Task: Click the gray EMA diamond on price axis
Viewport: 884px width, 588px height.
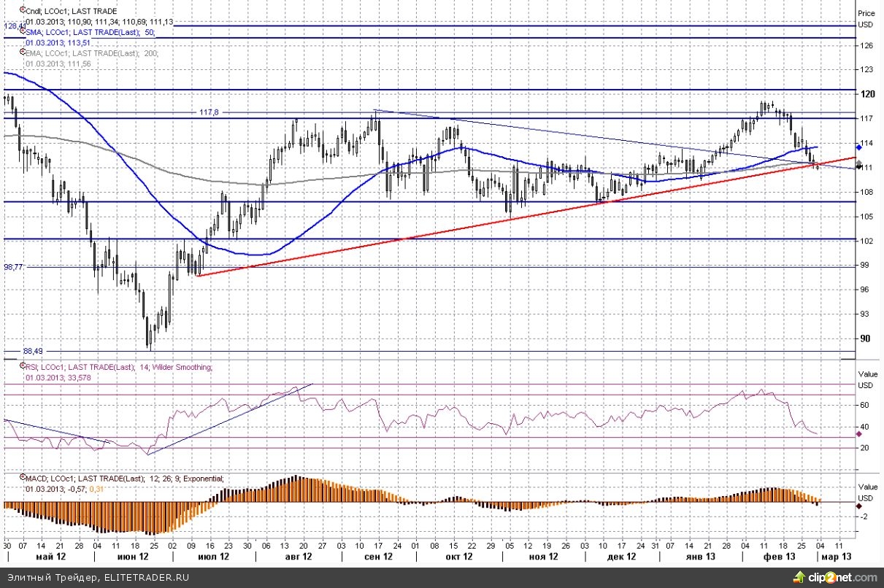Action: 859,164
